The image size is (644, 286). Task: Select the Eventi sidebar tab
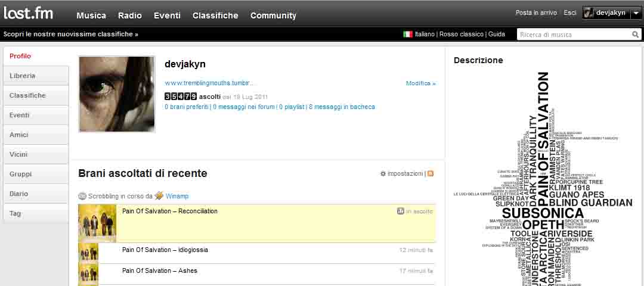point(36,116)
